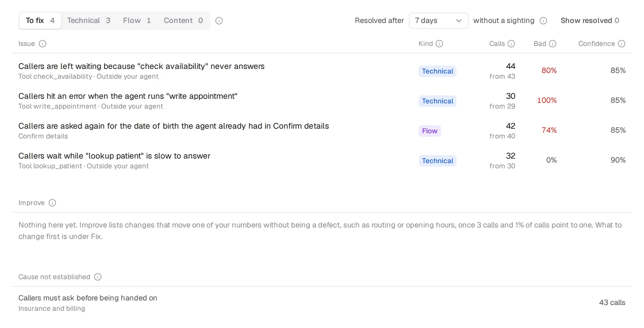Click 'Tool write_appointment · Outside your agent'
Screen dimensions: 644x328
coord(91,107)
